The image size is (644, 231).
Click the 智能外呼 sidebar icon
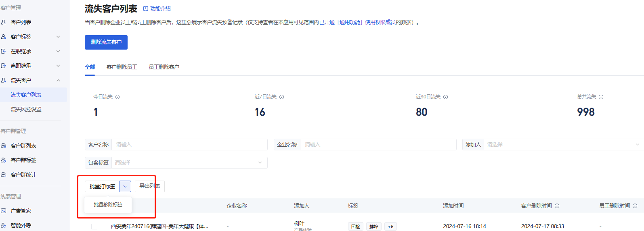[x=4, y=225]
